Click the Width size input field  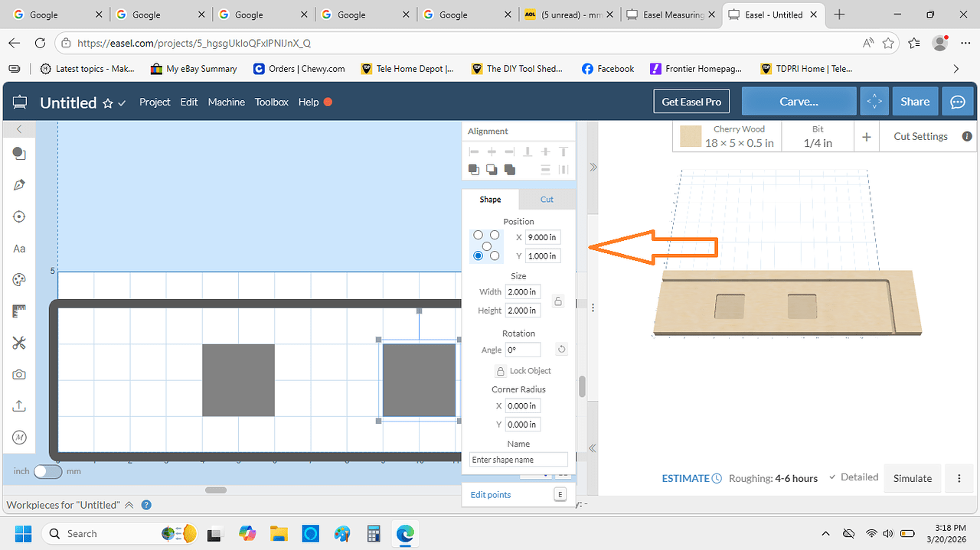click(523, 291)
